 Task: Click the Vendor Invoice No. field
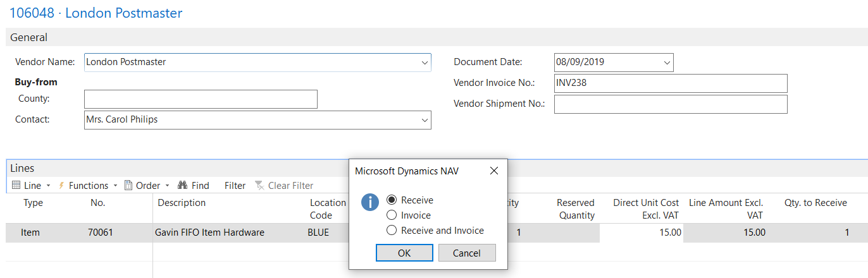670,83
